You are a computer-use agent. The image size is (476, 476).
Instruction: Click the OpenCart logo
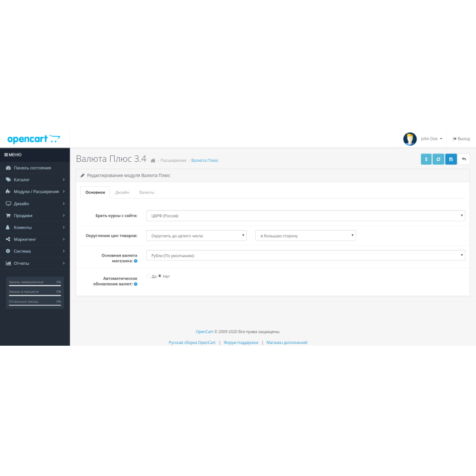coord(33,139)
